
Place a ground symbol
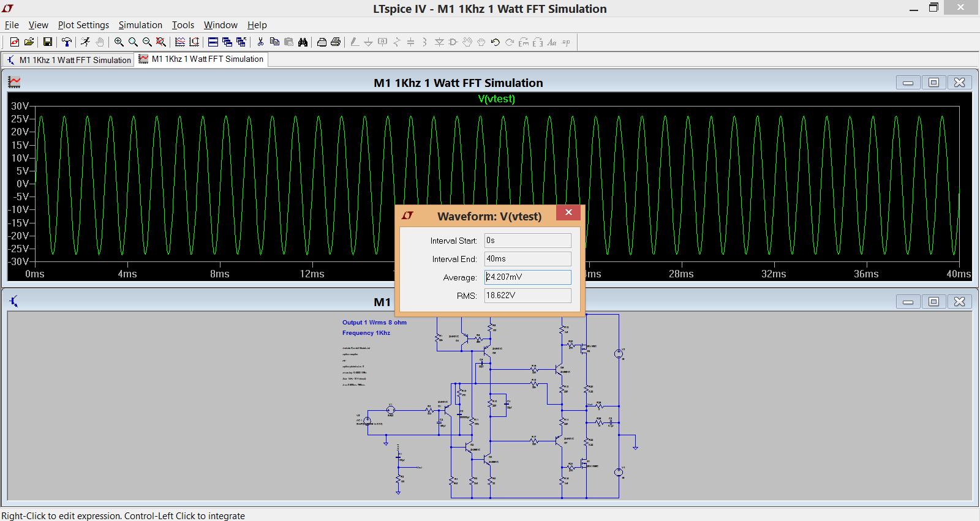tap(368, 42)
